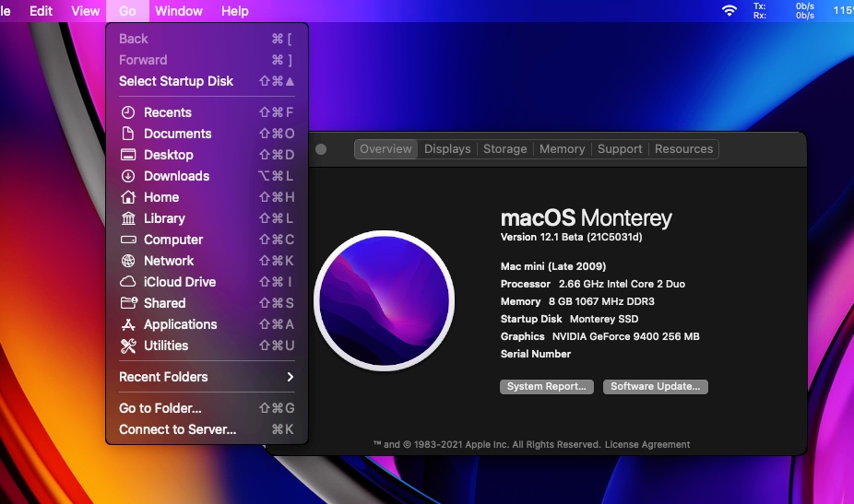Screen dimensions: 854x504
Task: Open the Edit menu in menu bar
Action: (x=41, y=11)
